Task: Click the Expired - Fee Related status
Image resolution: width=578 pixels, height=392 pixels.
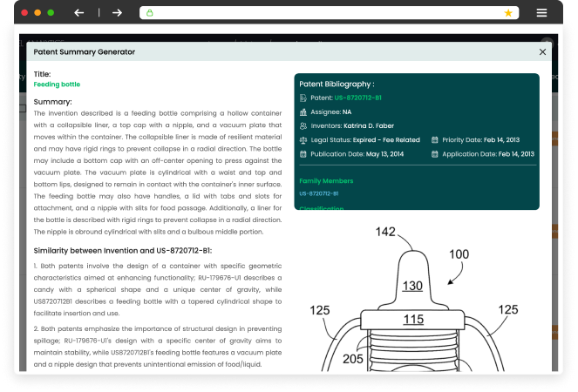Action: (x=386, y=140)
